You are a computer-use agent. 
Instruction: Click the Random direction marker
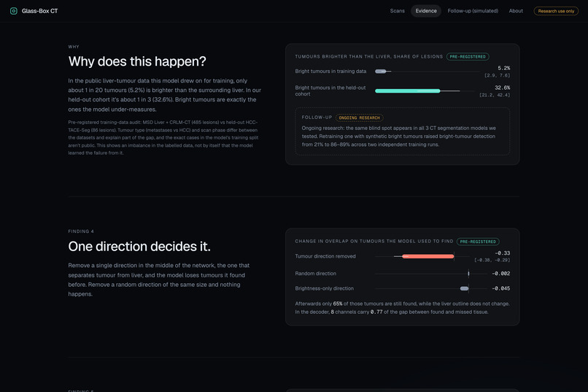point(468,274)
